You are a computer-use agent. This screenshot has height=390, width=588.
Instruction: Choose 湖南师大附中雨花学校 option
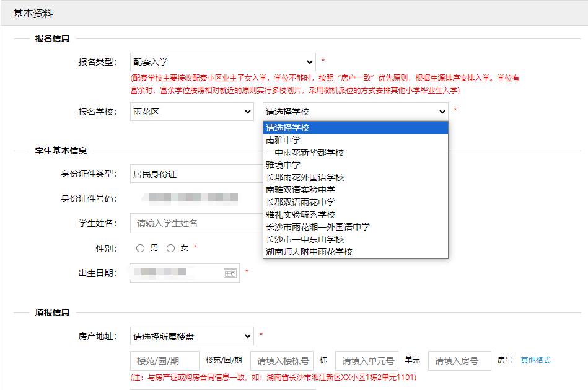pyautogui.click(x=309, y=252)
